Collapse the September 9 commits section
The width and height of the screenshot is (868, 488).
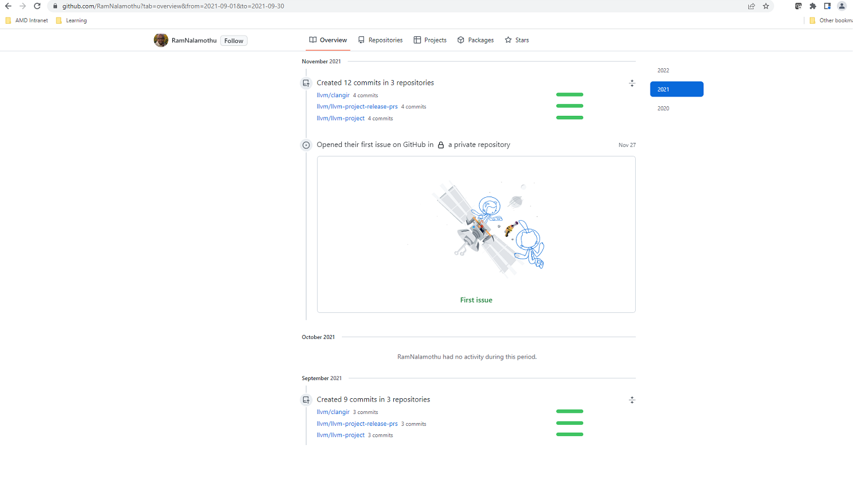pyautogui.click(x=632, y=400)
